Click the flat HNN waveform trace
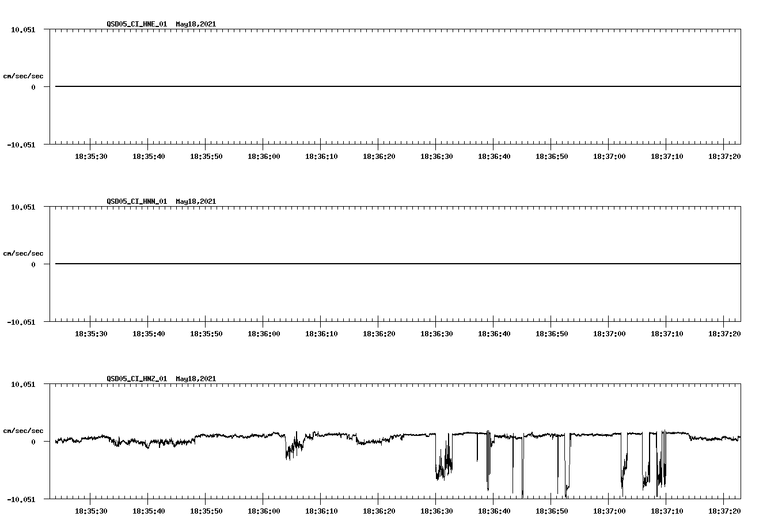 [x=346, y=264]
